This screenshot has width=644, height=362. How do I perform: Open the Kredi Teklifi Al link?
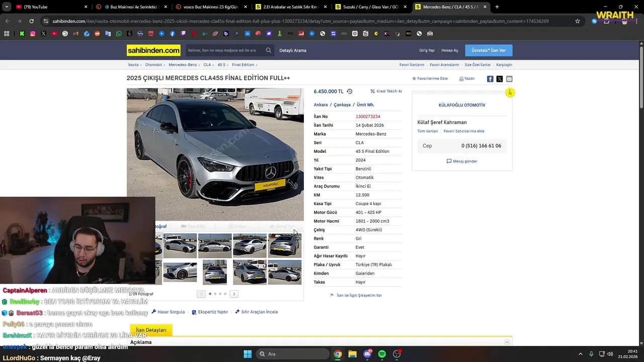pyautogui.click(x=386, y=92)
